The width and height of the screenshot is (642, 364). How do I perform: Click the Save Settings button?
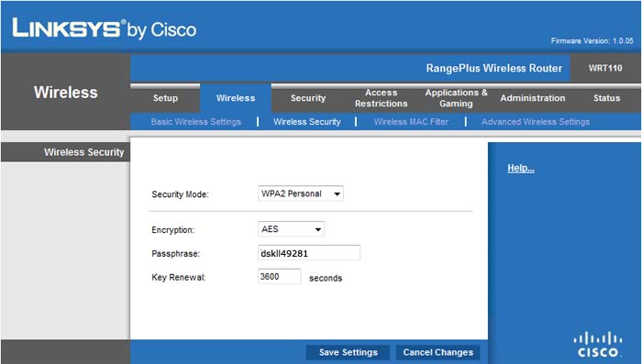[348, 352]
